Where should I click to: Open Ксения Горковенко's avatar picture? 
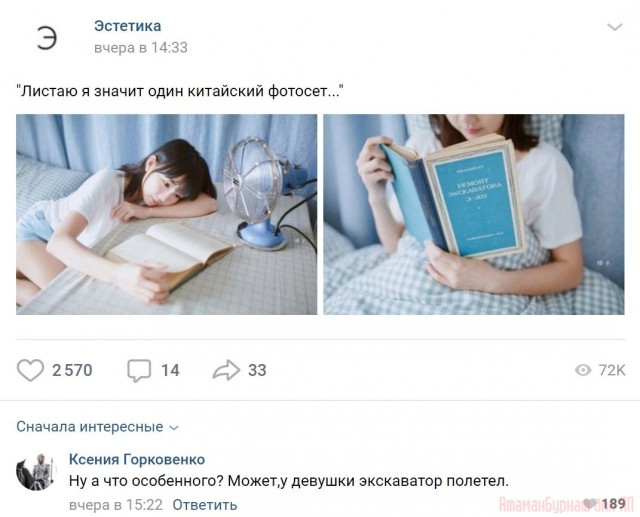pos(36,471)
